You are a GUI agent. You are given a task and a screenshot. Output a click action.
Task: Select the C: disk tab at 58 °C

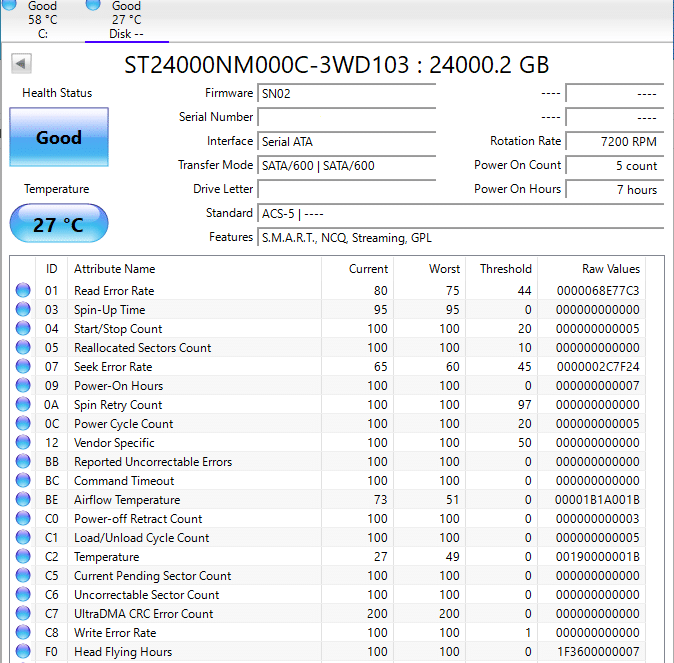[43, 20]
